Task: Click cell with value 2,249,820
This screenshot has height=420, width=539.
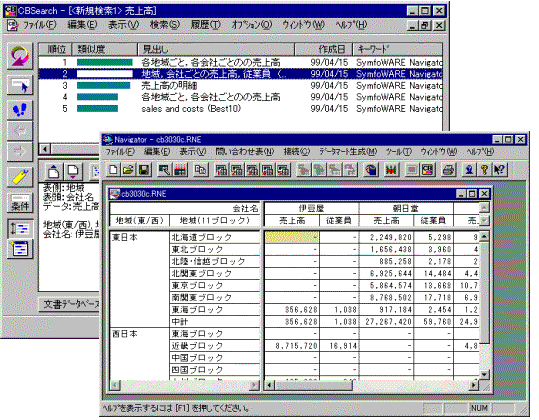Action: [386, 237]
